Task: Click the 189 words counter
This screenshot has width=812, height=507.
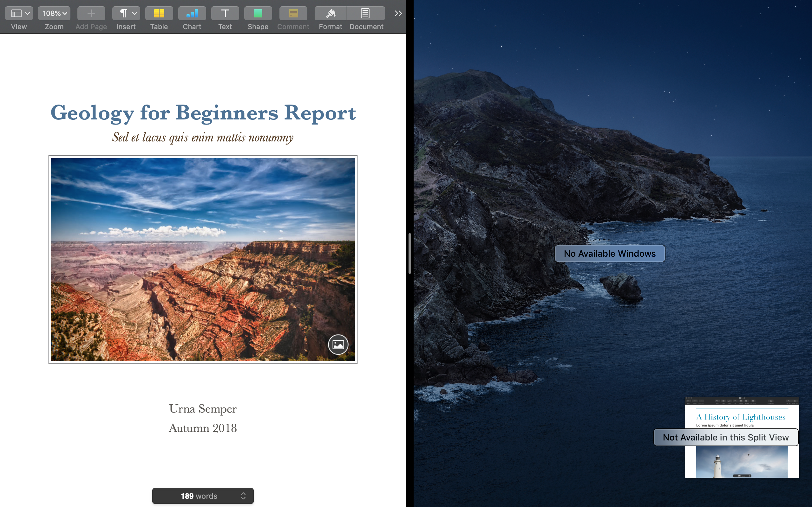Action: (199, 496)
